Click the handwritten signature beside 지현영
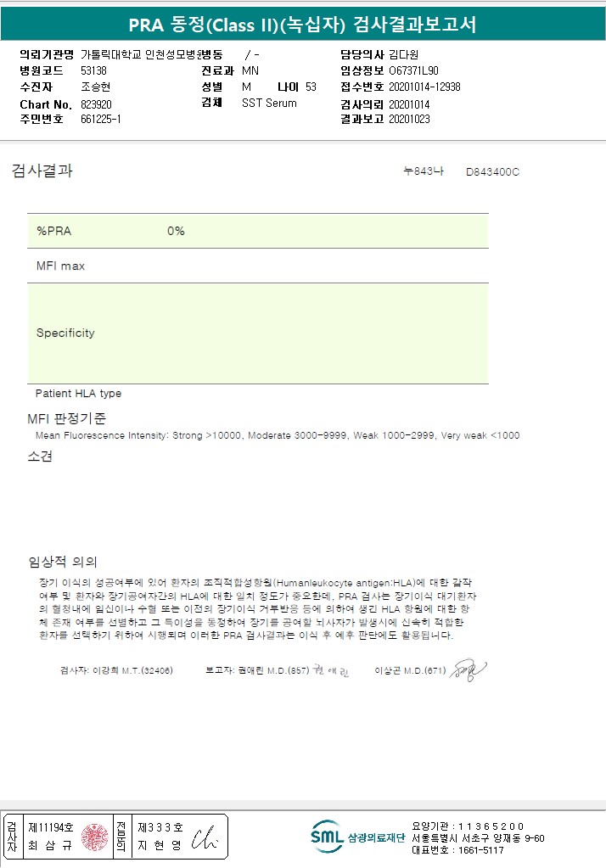The height and width of the screenshot is (868, 606). [x=205, y=837]
